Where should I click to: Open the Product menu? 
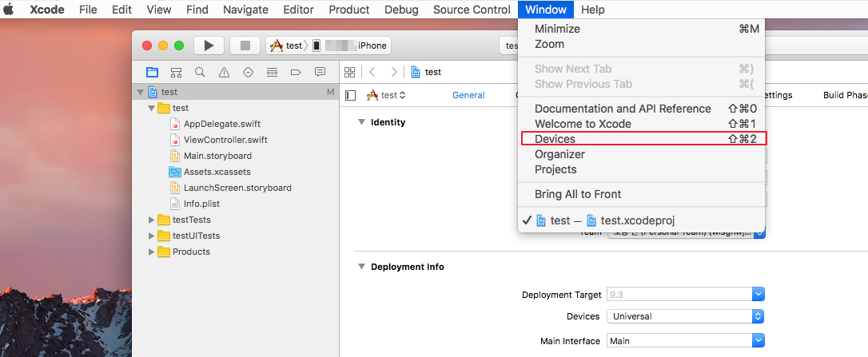[349, 10]
